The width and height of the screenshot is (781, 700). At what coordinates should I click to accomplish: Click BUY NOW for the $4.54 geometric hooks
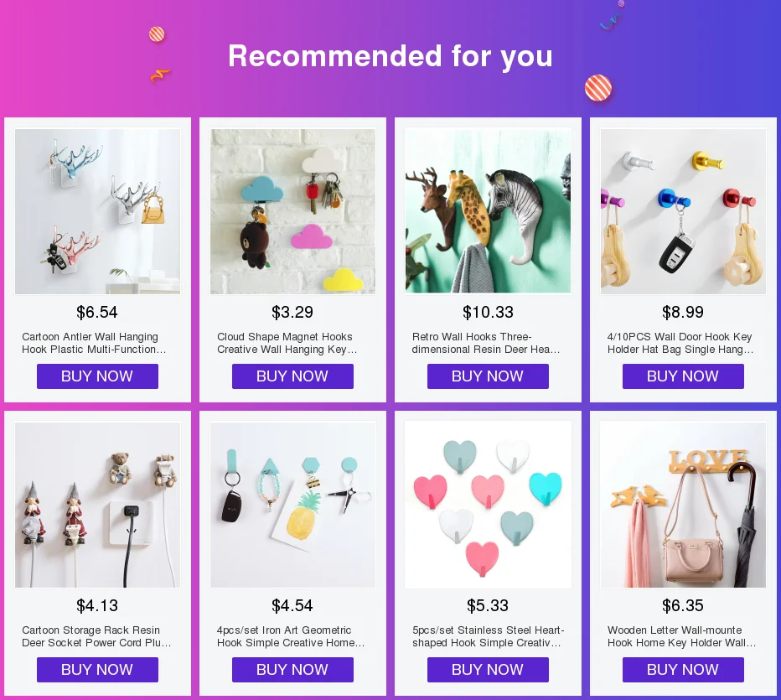coord(293,670)
